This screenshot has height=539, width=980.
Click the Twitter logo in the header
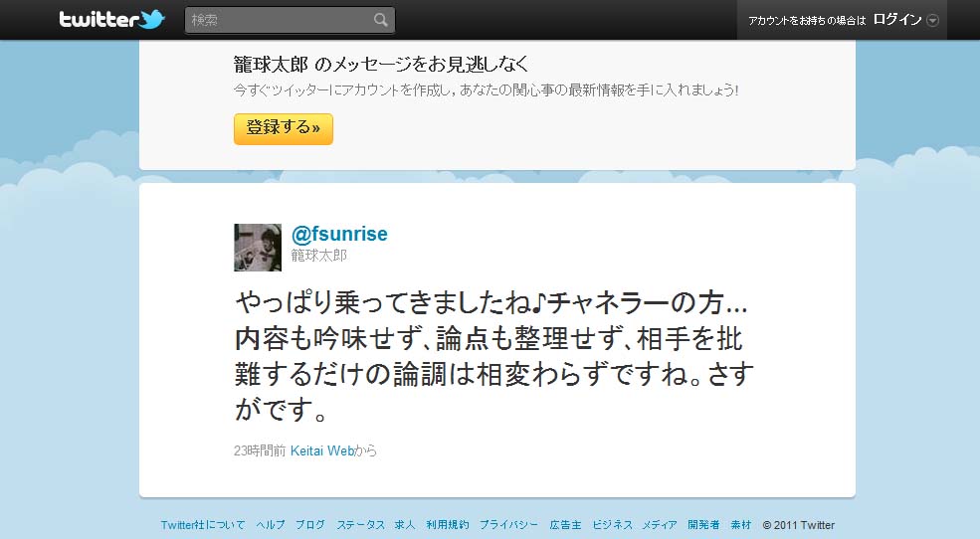point(111,19)
